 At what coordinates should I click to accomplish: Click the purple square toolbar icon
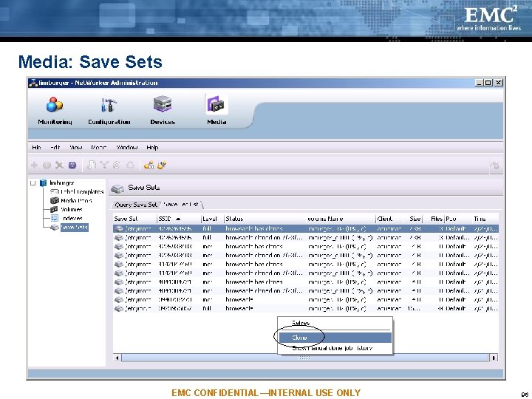pos(72,166)
